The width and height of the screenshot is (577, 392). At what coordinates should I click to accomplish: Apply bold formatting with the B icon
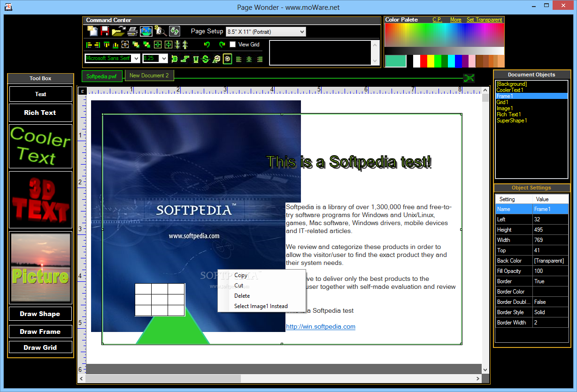175,59
